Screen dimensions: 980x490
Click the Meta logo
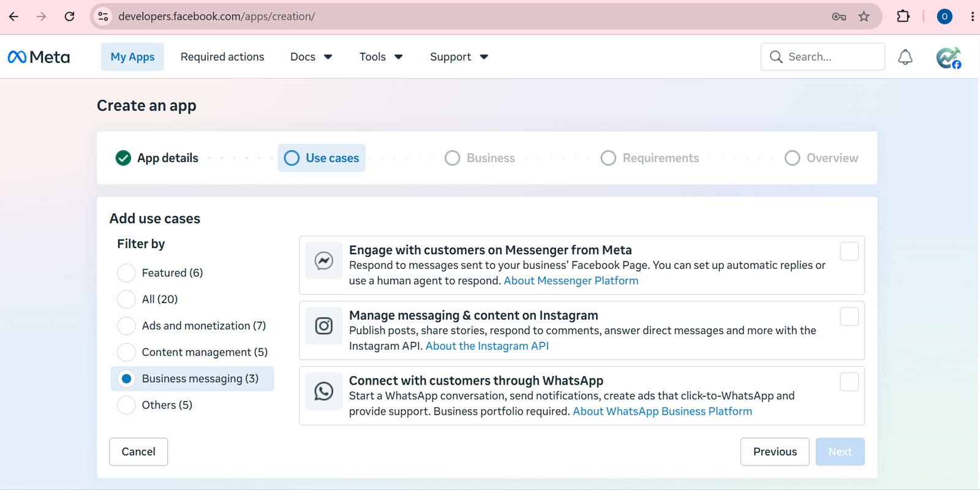pos(39,57)
